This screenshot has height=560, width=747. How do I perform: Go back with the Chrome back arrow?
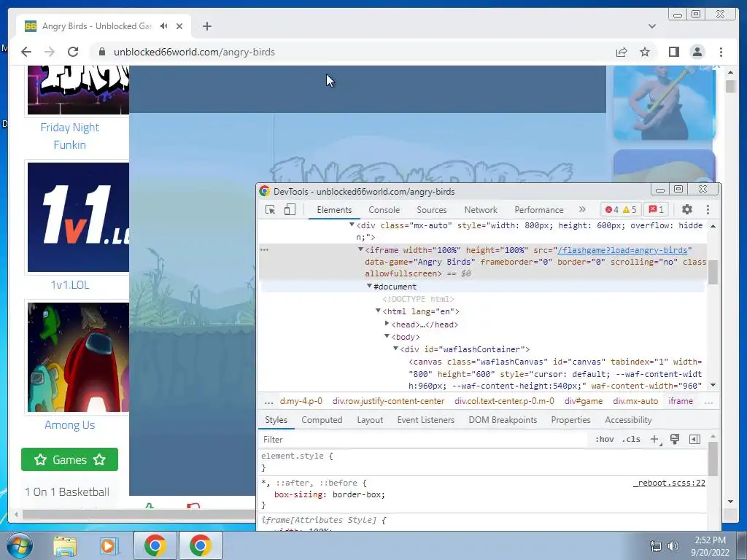point(26,52)
